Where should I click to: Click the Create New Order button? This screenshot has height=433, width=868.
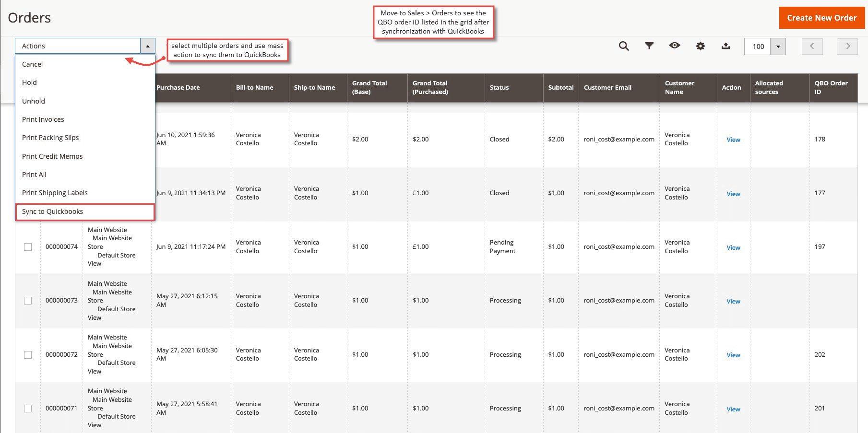pos(821,18)
